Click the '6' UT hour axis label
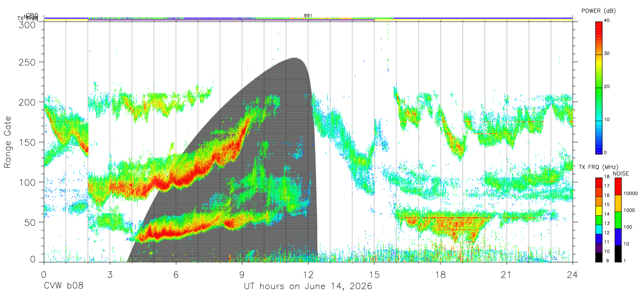Screen dimensions: 644x297 pos(176,274)
